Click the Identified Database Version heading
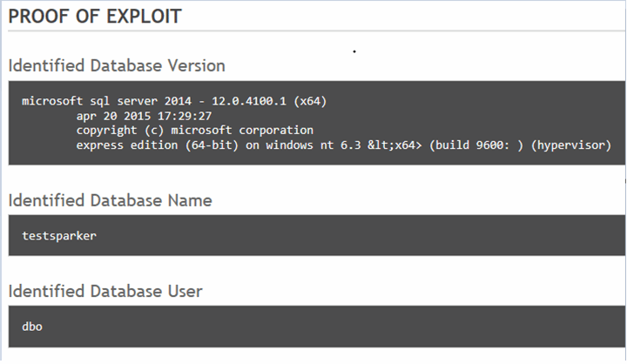 (117, 65)
